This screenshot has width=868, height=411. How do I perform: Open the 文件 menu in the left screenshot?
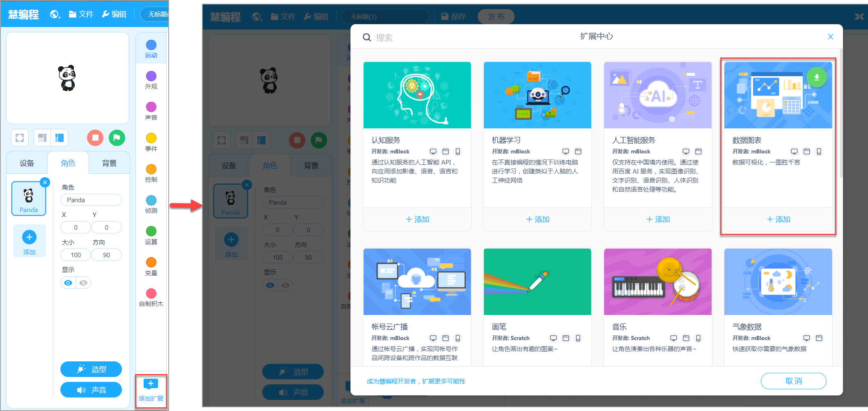point(81,14)
